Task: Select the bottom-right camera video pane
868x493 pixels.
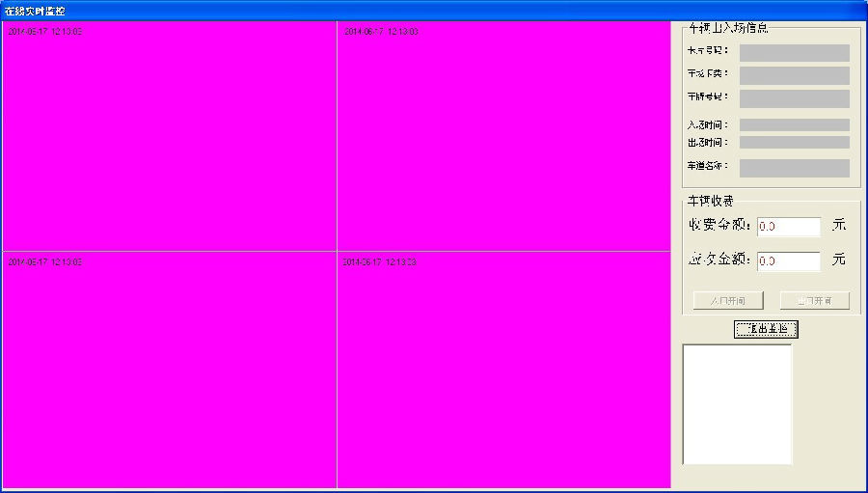Action: tap(502, 370)
